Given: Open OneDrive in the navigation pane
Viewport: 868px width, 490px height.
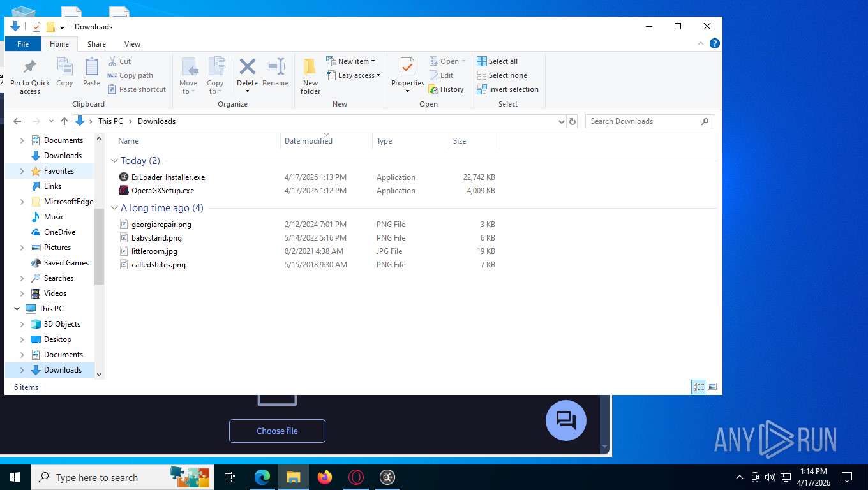Looking at the screenshot, I should pyautogui.click(x=59, y=232).
